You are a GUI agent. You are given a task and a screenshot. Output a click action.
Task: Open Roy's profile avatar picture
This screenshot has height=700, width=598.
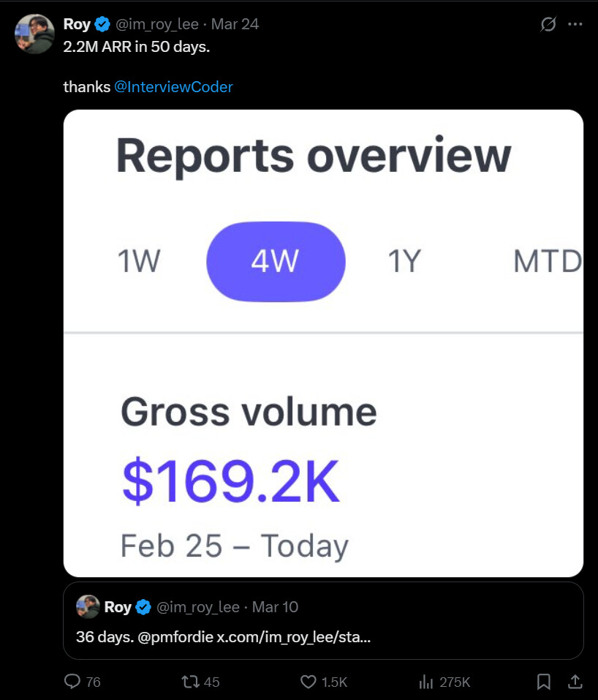pos(34,34)
